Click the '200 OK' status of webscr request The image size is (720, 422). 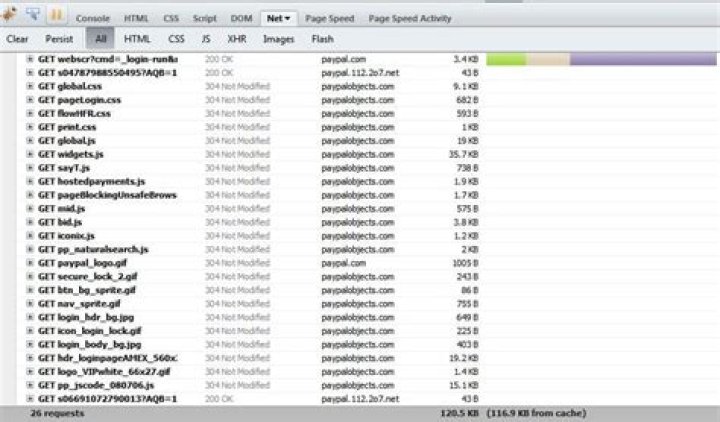(219, 59)
